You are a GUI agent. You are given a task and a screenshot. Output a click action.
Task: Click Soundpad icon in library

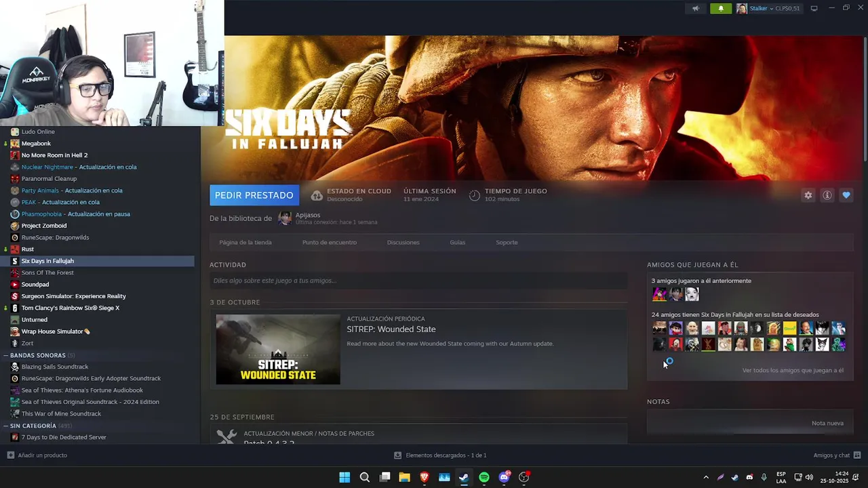tap(15, 285)
